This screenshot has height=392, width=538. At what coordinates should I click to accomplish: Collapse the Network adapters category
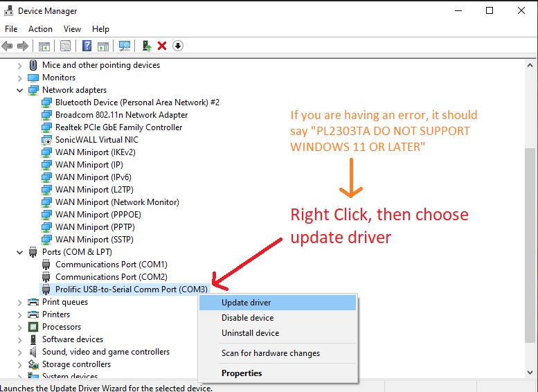pyautogui.click(x=20, y=90)
